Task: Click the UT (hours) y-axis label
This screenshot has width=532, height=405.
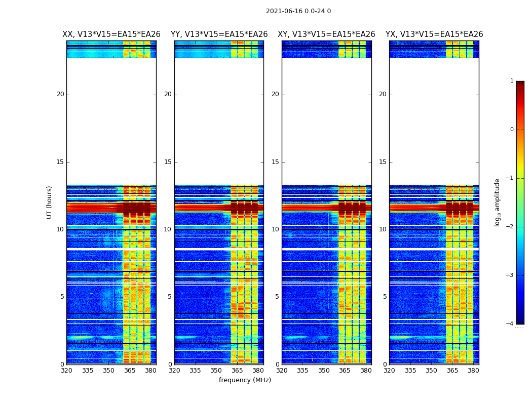Action: pos(50,202)
